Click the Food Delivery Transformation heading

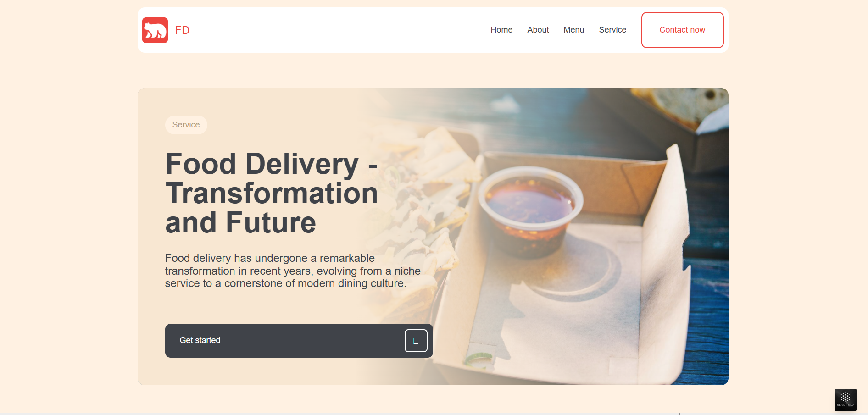pyautogui.click(x=272, y=193)
